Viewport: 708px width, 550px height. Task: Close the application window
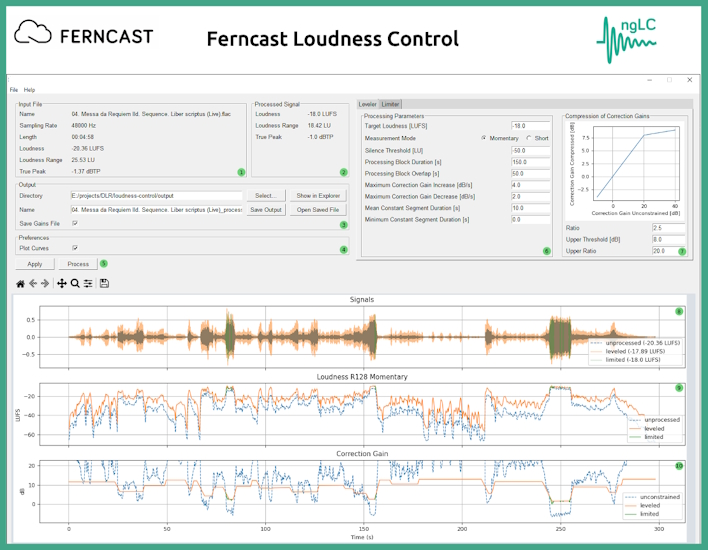coord(689,80)
